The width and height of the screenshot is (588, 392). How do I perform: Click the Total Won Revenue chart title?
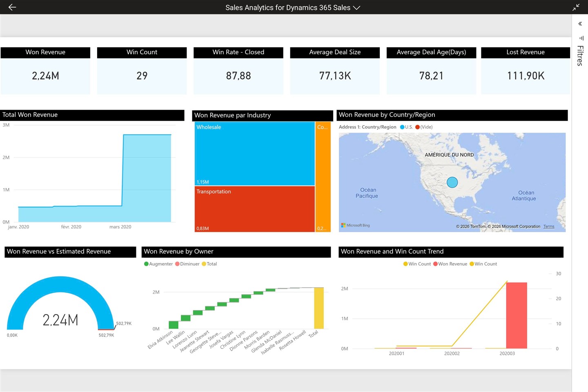coord(30,115)
